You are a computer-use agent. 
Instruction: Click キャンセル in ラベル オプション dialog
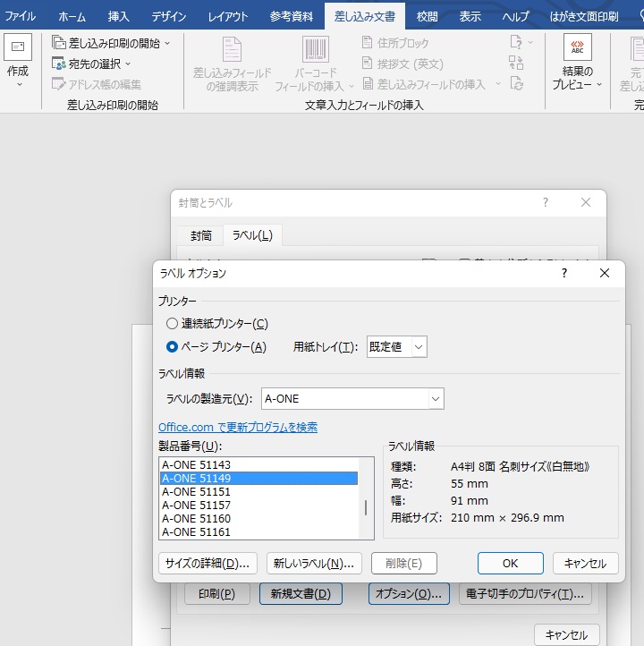[x=585, y=563]
